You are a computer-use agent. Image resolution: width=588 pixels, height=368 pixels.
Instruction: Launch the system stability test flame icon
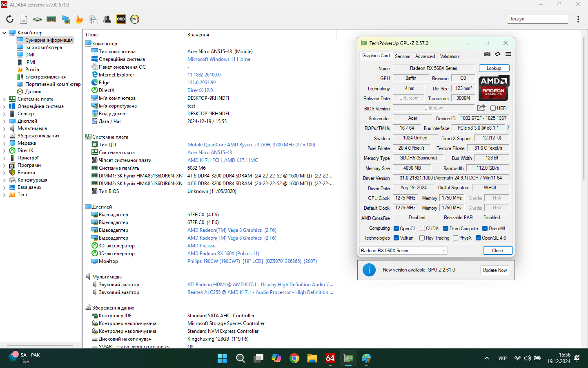point(79,19)
